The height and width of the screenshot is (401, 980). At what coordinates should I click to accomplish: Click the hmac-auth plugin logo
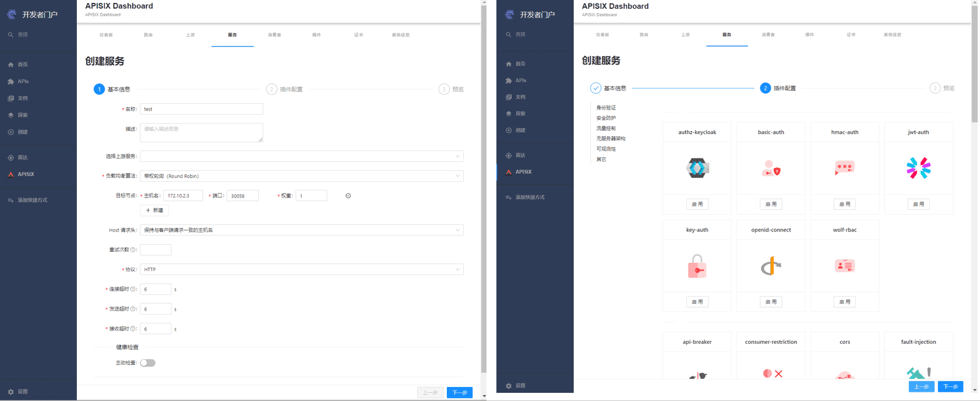click(x=844, y=168)
